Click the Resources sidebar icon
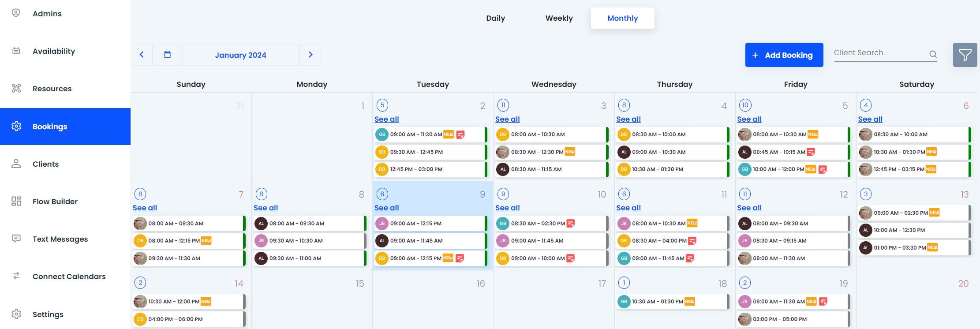The width and height of the screenshot is (980, 329). 16,88
